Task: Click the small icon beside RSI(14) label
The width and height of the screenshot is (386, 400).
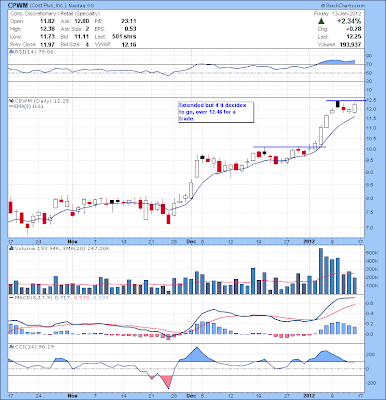Action: click(10, 52)
